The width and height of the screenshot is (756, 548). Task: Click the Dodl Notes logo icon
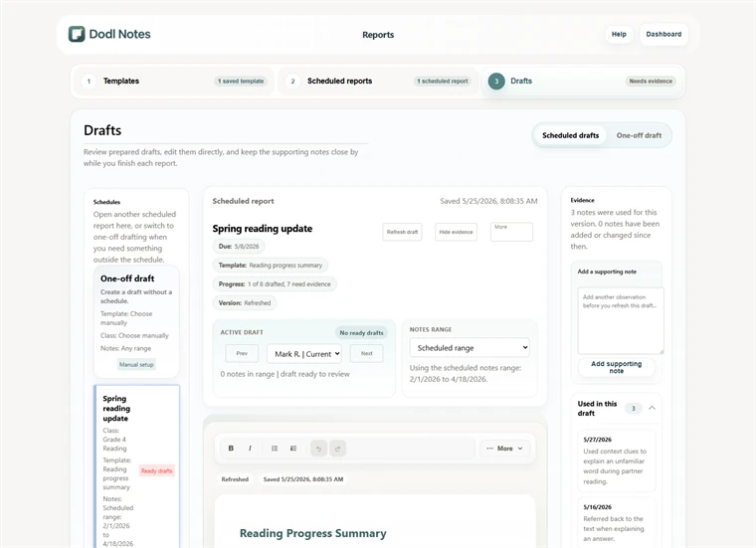(x=77, y=34)
